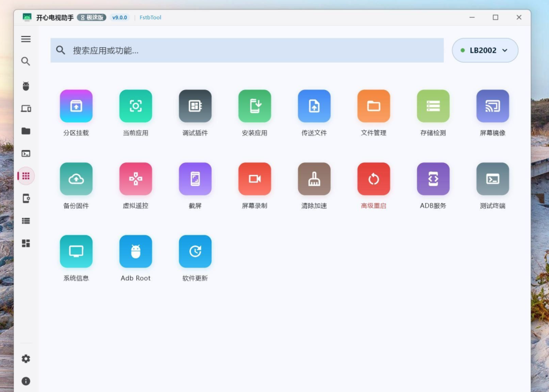Take a screenshot with 截屏 icon

(195, 179)
